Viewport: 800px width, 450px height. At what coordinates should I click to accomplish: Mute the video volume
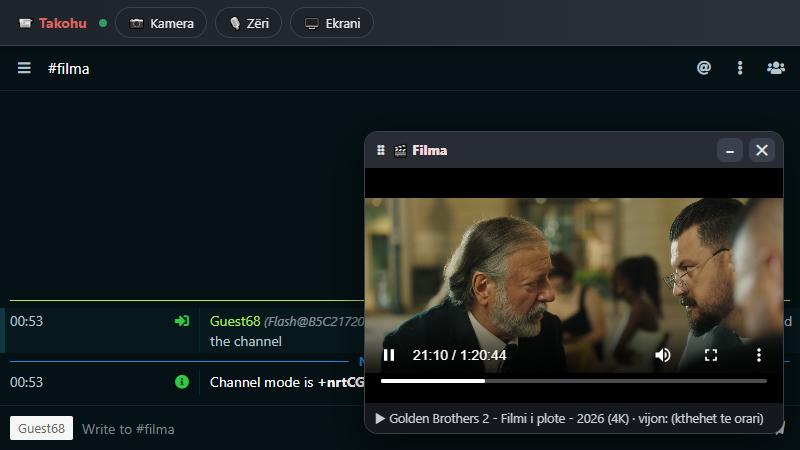coord(663,355)
